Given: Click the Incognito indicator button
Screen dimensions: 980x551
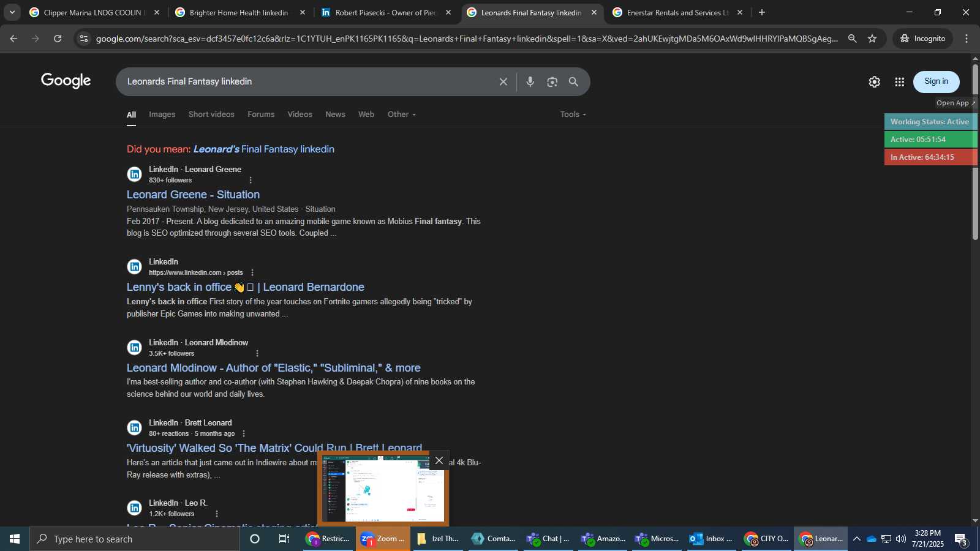Looking at the screenshot, I should coord(922,39).
